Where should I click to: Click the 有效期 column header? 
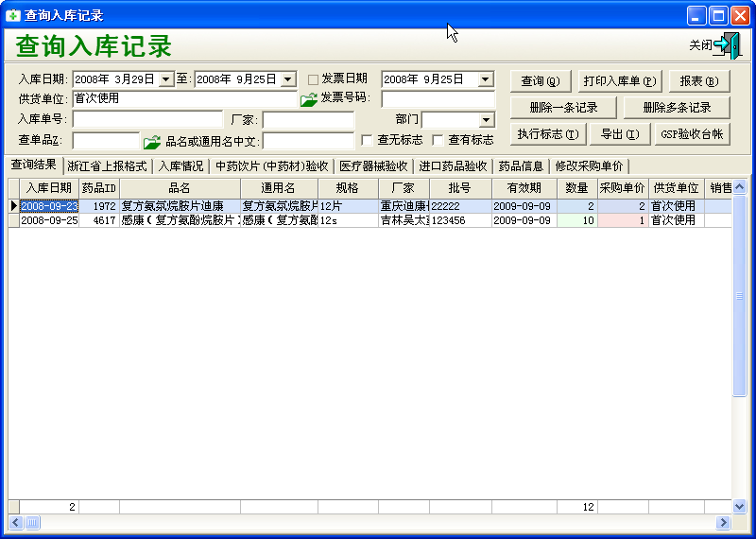pyautogui.click(x=524, y=188)
